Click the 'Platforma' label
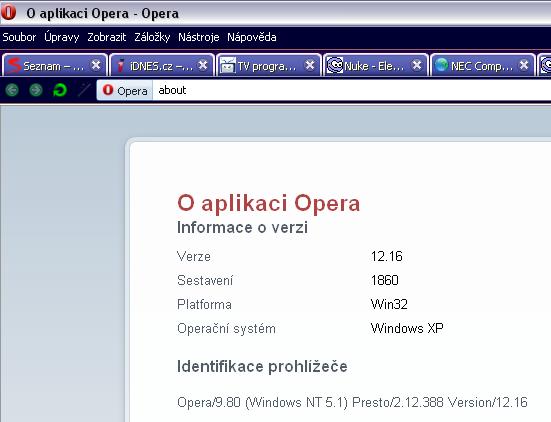This screenshot has width=551, height=422. pyautogui.click(x=204, y=304)
